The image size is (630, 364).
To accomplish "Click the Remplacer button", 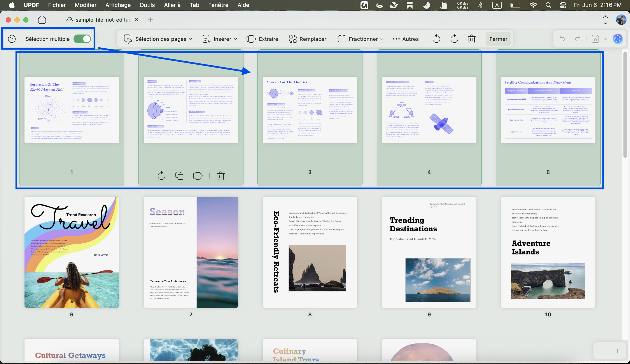I will click(308, 39).
